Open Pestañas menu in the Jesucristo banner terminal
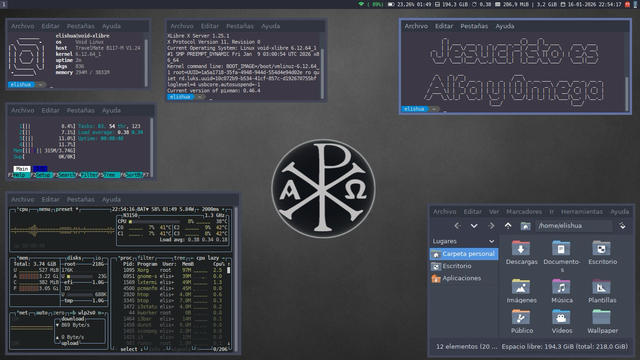Screen dimensions: 640x360 474,26
